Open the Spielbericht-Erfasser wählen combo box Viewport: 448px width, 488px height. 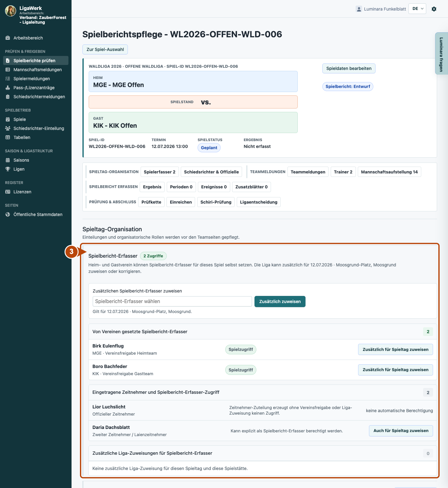(172, 302)
